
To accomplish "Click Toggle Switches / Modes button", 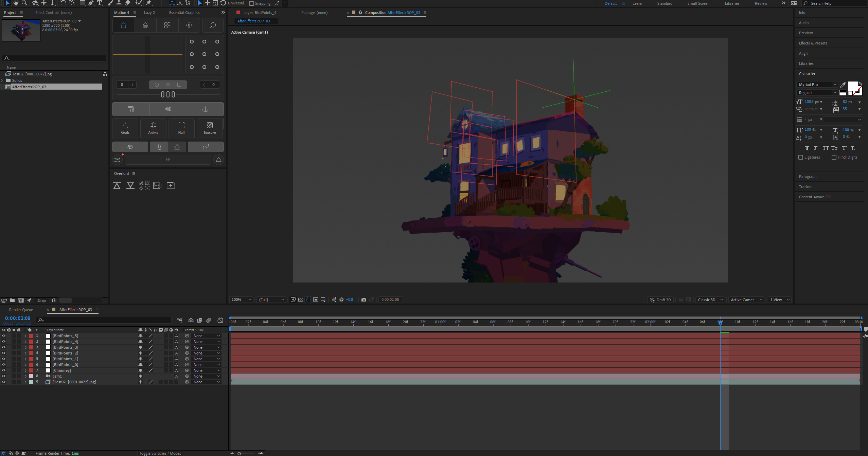I will (160, 453).
